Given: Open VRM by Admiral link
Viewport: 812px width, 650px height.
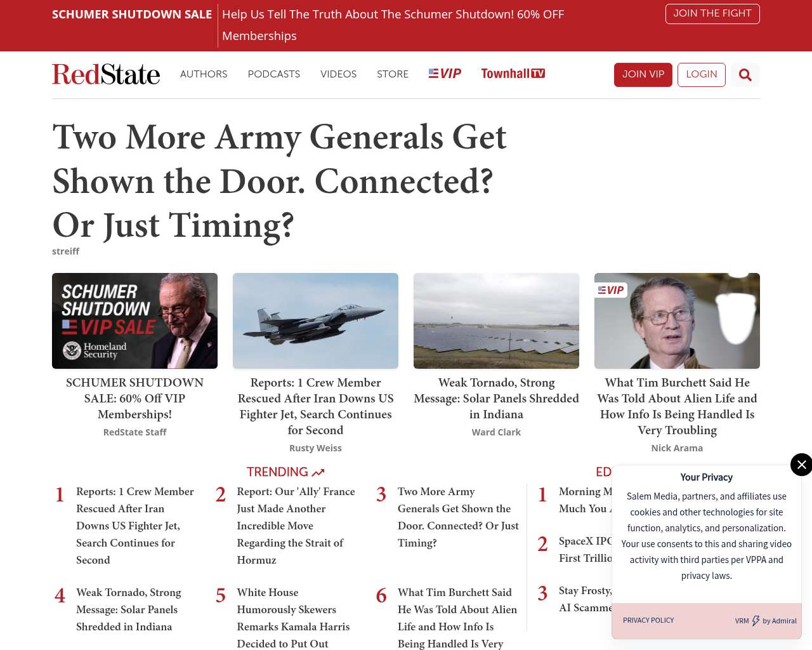Looking at the screenshot, I should 766,621.
